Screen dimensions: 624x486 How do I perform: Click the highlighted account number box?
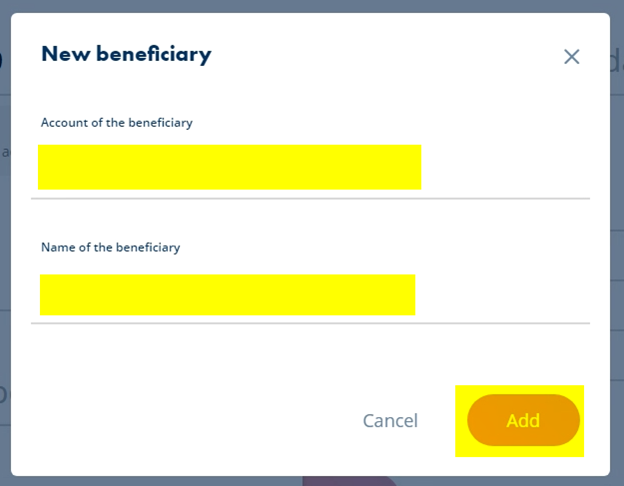230,167
